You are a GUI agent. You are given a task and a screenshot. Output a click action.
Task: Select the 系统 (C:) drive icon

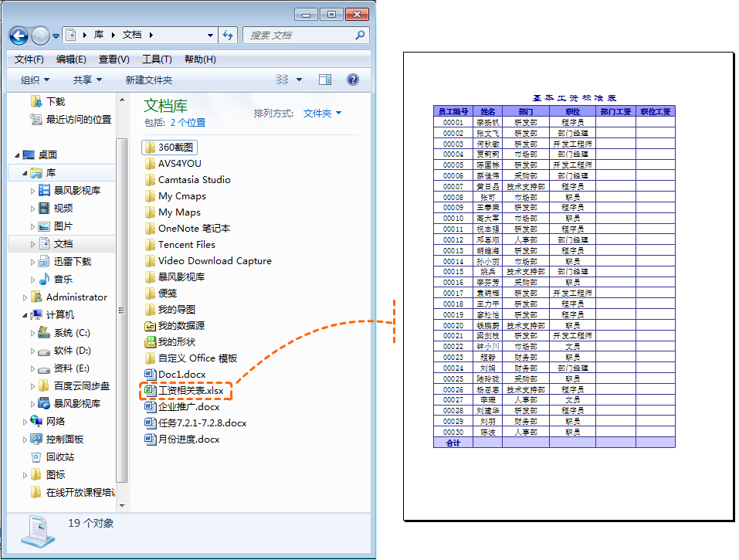pyautogui.click(x=44, y=332)
